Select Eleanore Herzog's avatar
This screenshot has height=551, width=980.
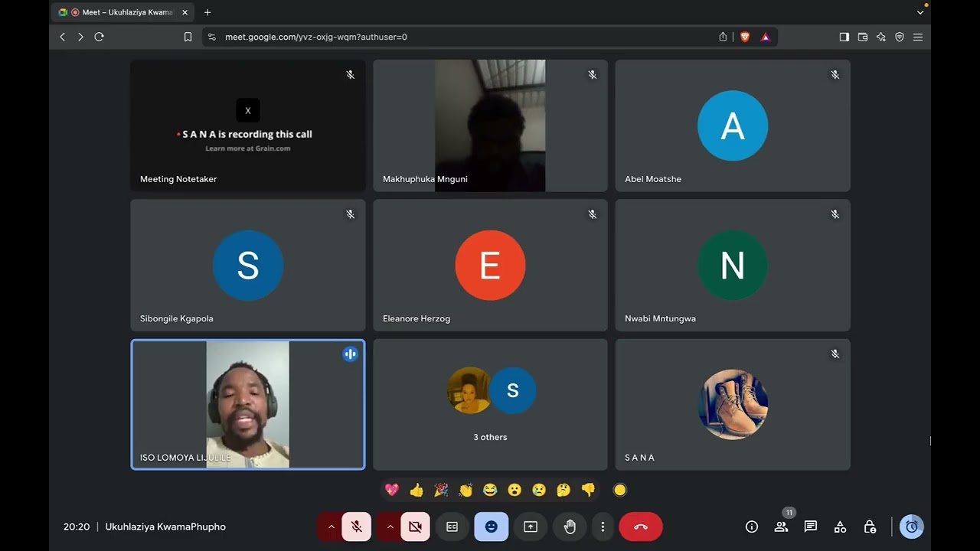pyautogui.click(x=490, y=265)
